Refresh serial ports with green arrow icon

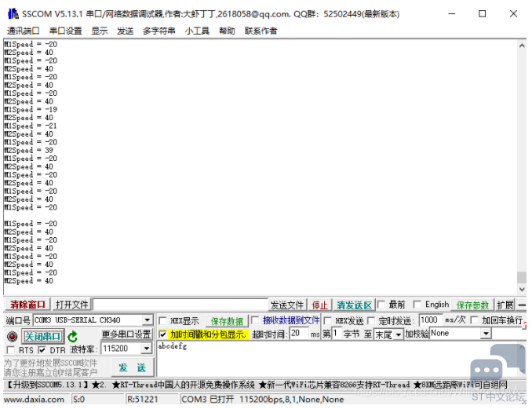click(72, 336)
